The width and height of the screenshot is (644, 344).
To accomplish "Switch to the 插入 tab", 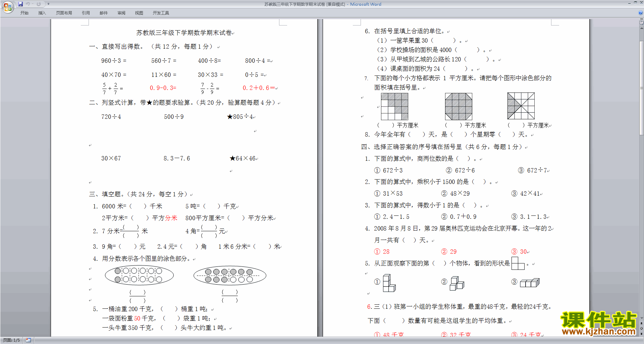I will click(42, 13).
